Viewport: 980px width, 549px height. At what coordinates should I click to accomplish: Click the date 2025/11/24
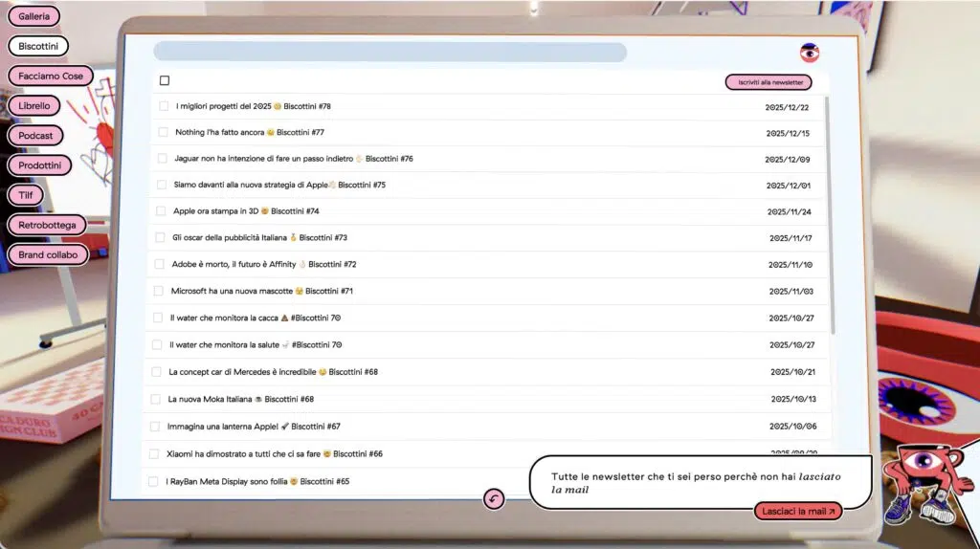coord(790,212)
